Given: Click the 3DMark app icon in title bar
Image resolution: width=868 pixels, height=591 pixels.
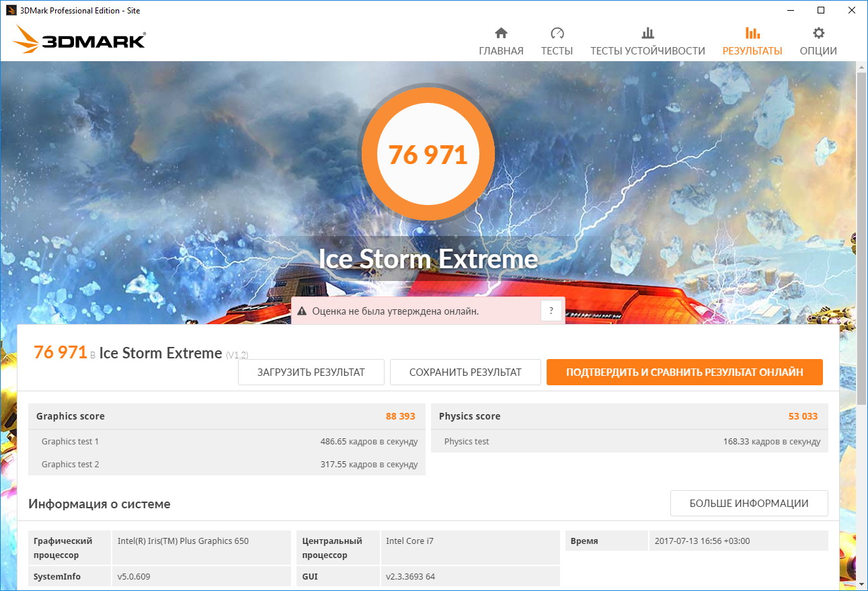Looking at the screenshot, I should pyautogui.click(x=11, y=10).
